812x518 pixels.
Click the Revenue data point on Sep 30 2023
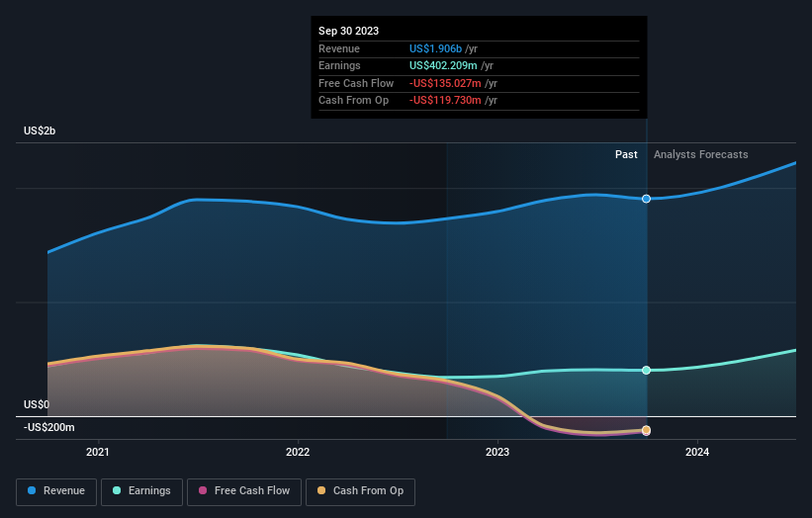pyautogui.click(x=646, y=199)
